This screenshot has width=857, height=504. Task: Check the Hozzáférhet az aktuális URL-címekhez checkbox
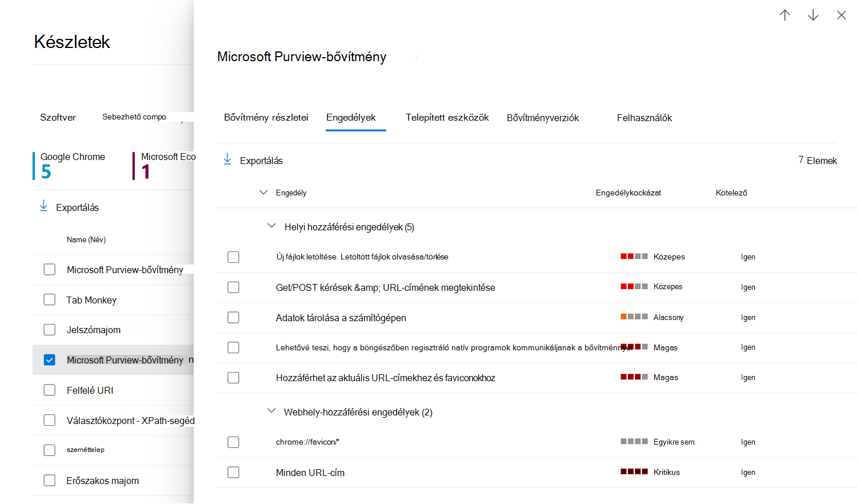[x=233, y=378]
